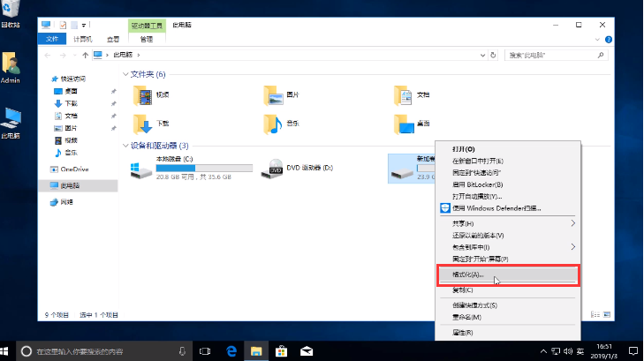Open the Microsoft Store taskbar icon
This screenshot has height=361, width=644.
[x=280, y=350]
